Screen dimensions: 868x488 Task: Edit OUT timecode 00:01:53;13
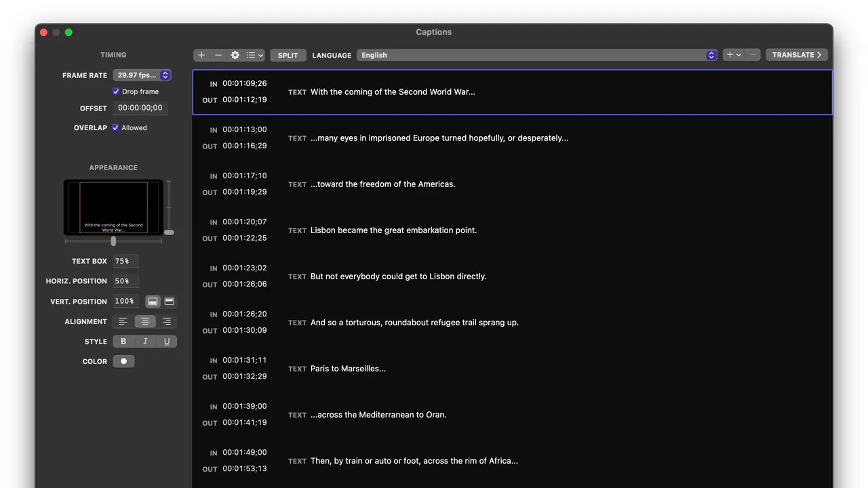[245, 468]
